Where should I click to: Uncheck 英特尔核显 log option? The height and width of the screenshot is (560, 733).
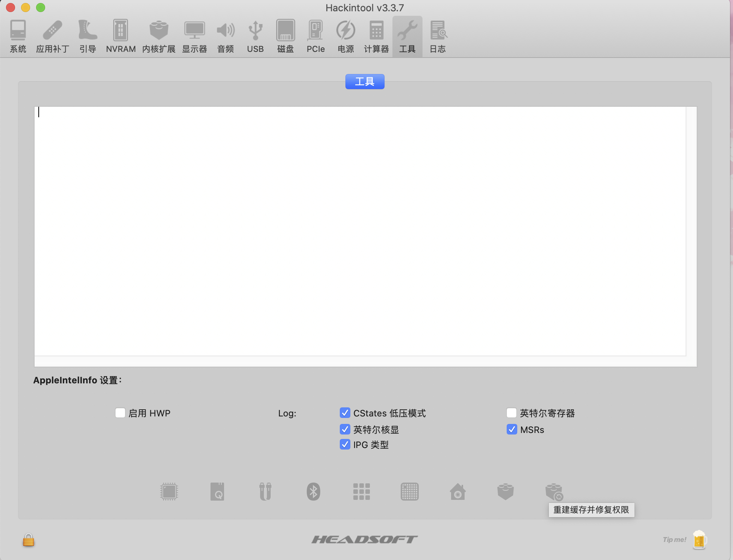point(345,429)
